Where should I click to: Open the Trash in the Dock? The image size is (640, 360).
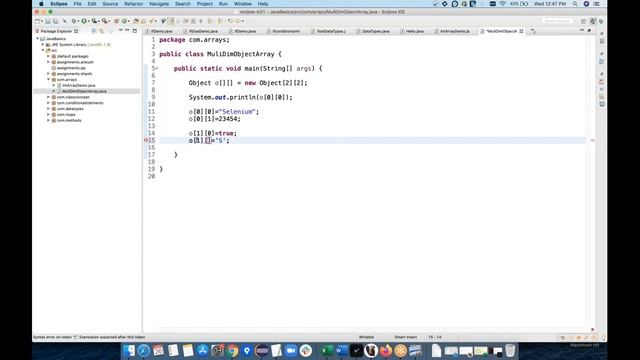click(510, 351)
